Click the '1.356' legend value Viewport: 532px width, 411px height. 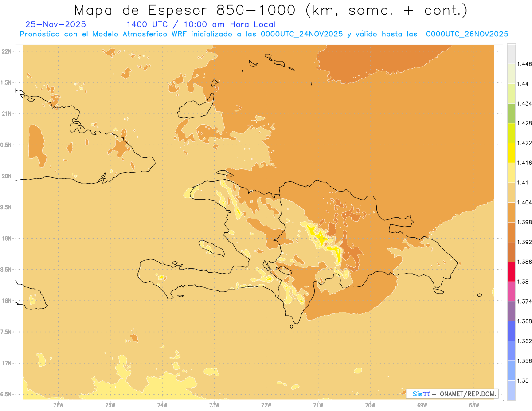(524, 361)
